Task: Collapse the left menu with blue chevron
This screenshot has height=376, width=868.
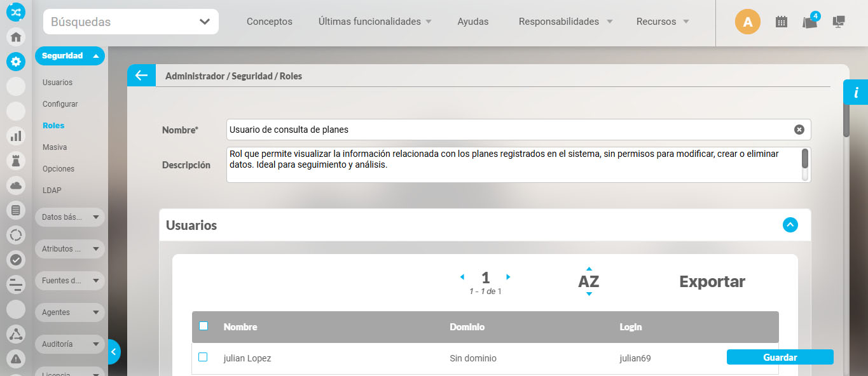Action: 114,351
